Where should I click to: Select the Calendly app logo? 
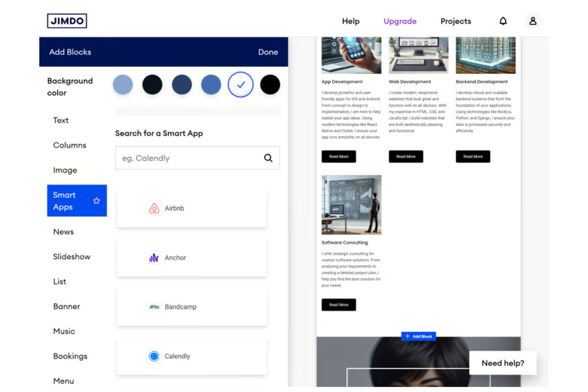[x=154, y=356]
